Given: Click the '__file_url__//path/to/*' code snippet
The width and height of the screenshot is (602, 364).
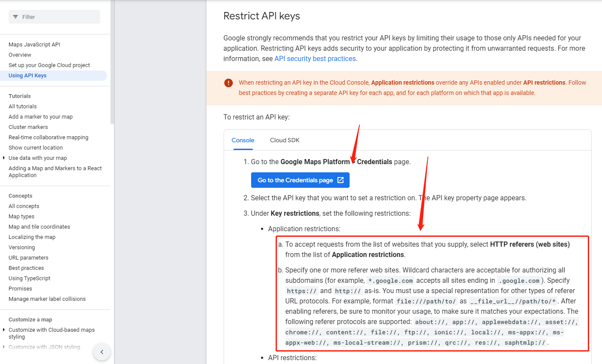Looking at the screenshot, I should [513, 301].
